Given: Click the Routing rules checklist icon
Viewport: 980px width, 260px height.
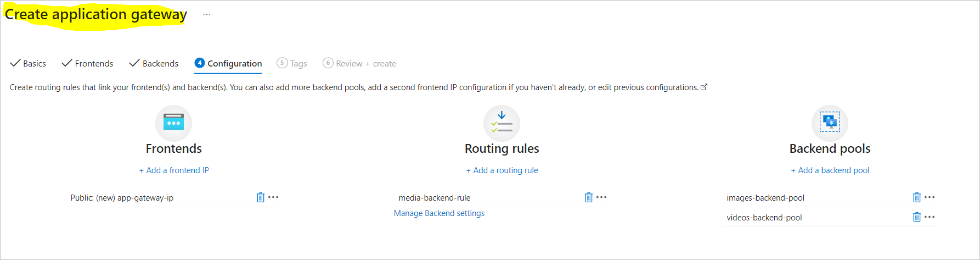Looking at the screenshot, I should (x=502, y=123).
